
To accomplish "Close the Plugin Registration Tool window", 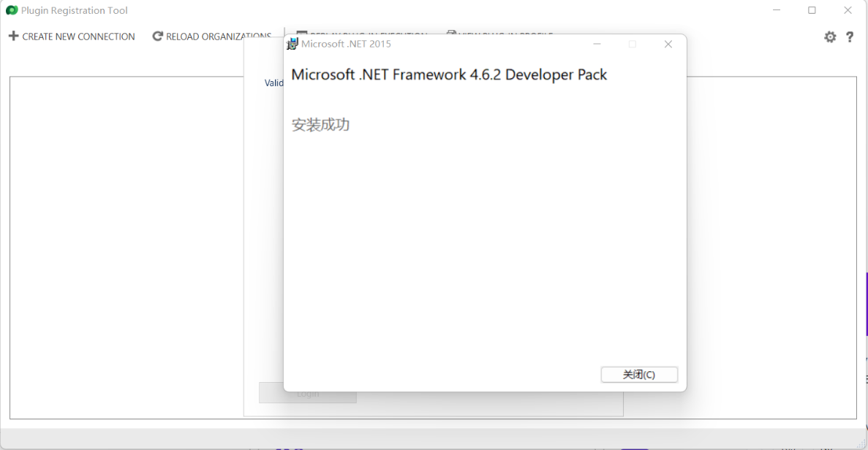I will (848, 10).
